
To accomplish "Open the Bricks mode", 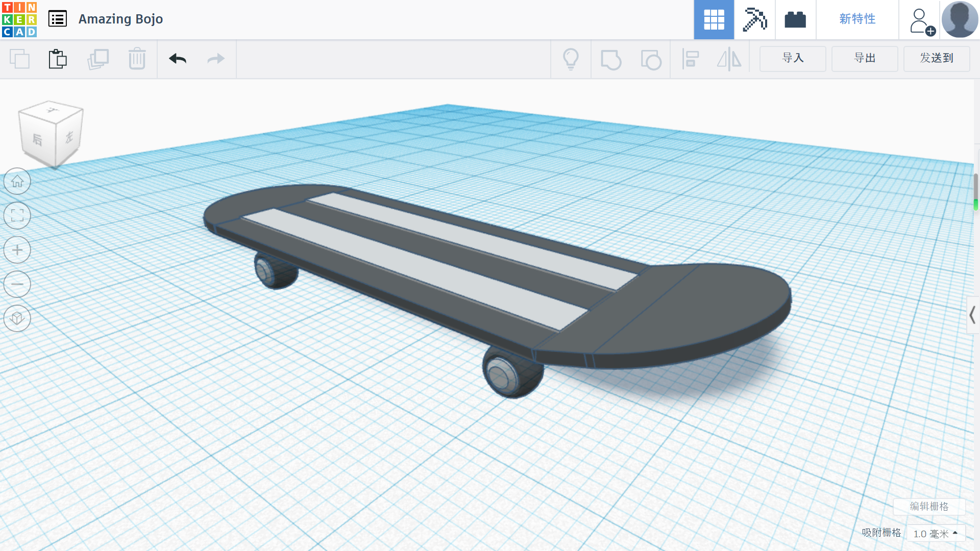I will [x=795, y=19].
